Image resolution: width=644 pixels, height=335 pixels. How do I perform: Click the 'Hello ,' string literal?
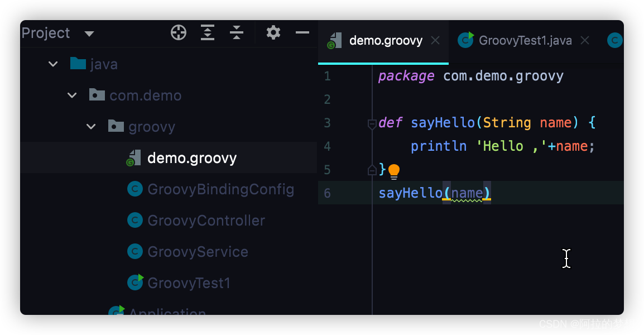click(x=511, y=146)
